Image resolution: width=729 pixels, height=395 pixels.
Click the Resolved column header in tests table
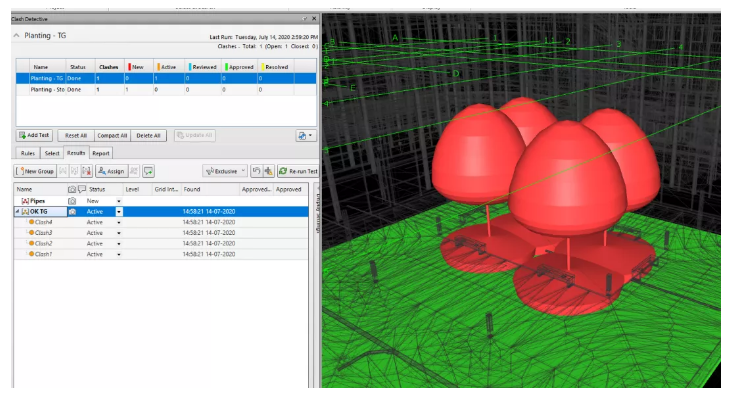pos(276,67)
